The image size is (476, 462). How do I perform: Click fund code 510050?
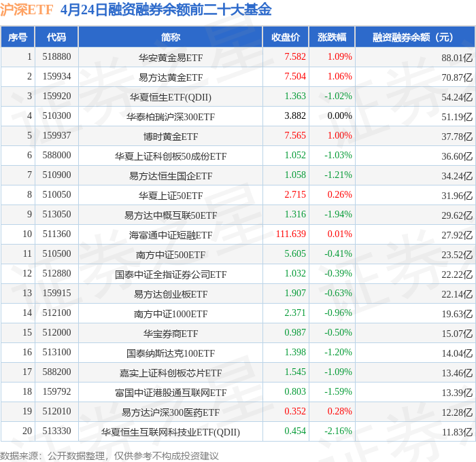click(56, 195)
